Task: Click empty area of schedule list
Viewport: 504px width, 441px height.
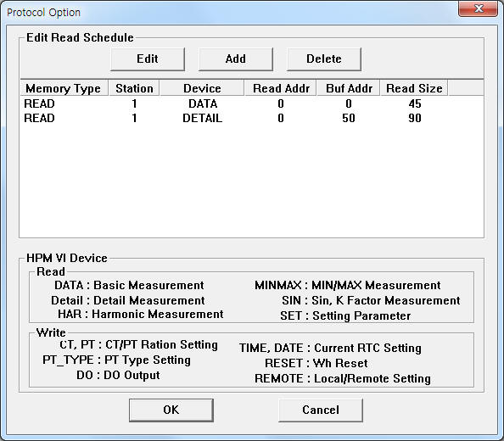Action: tap(251, 181)
